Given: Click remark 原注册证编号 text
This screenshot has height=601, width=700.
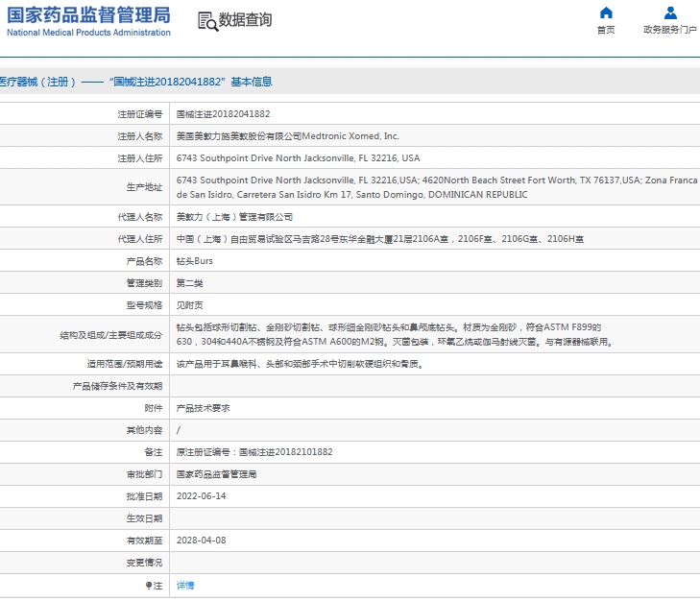Looking at the screenshot, I should [x=254, y=452].
